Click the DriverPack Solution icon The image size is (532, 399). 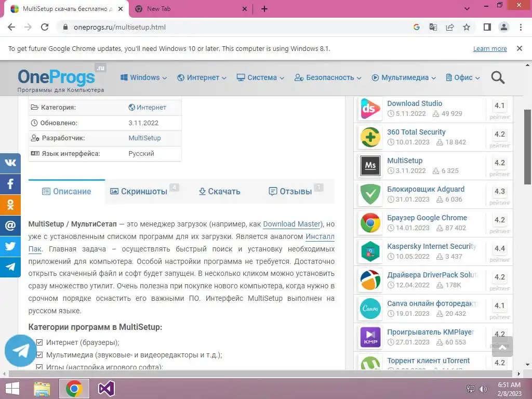coord(370,280)
